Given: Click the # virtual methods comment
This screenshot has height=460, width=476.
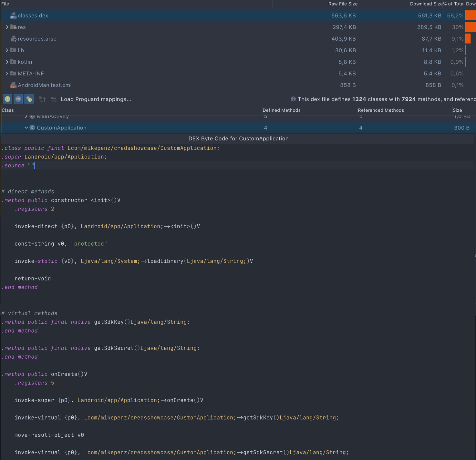Looking at the screenshot, I should pyautogui.click(x=29, y=313).
